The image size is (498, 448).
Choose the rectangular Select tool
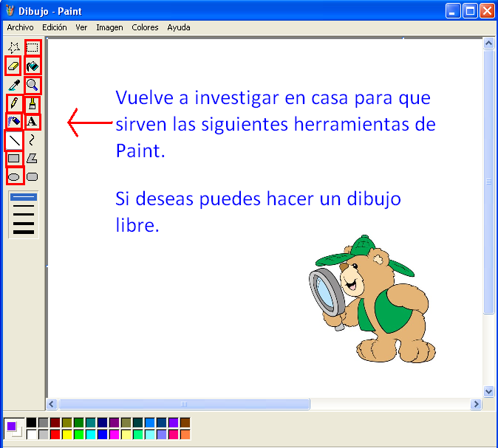(33, 47)
